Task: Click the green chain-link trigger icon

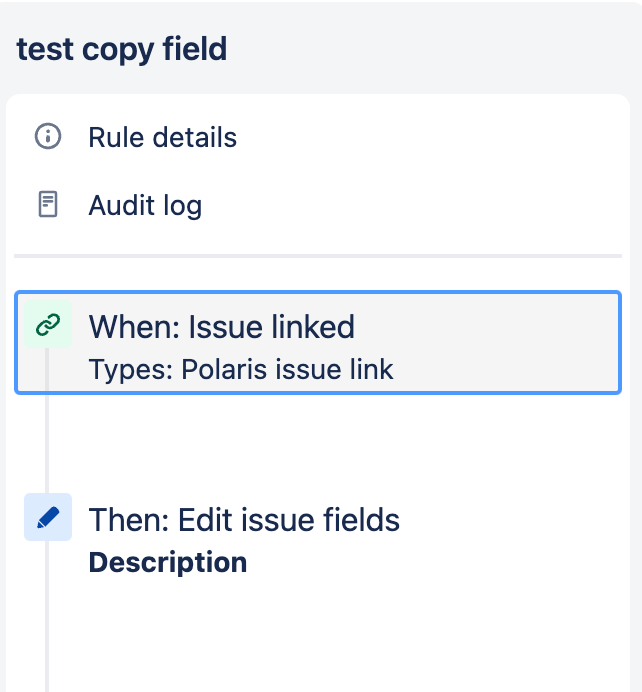Action: (48, 324)
